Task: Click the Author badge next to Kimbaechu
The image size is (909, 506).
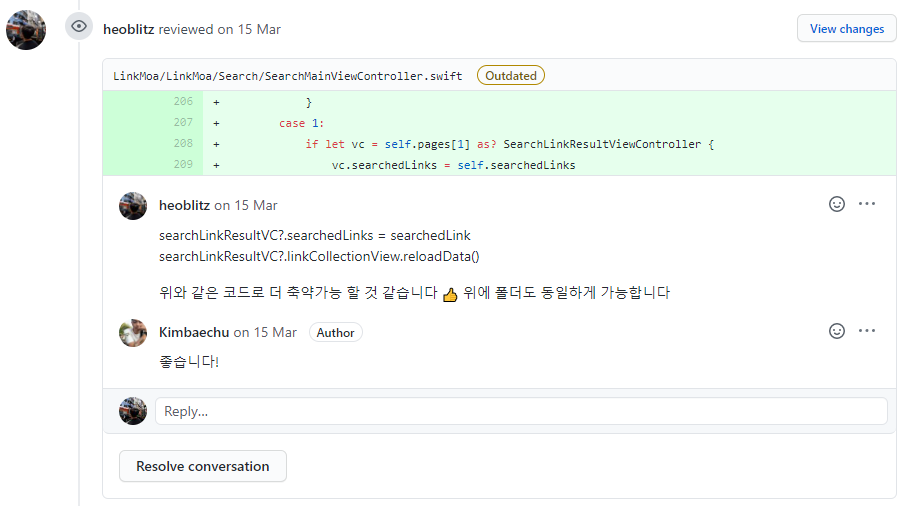Action: [x=335, y=333]
